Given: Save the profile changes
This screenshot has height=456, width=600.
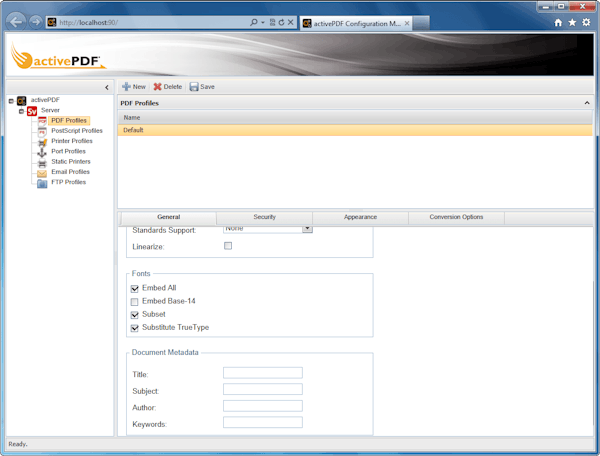Looking at the screenshot, I should click(202, 87).
